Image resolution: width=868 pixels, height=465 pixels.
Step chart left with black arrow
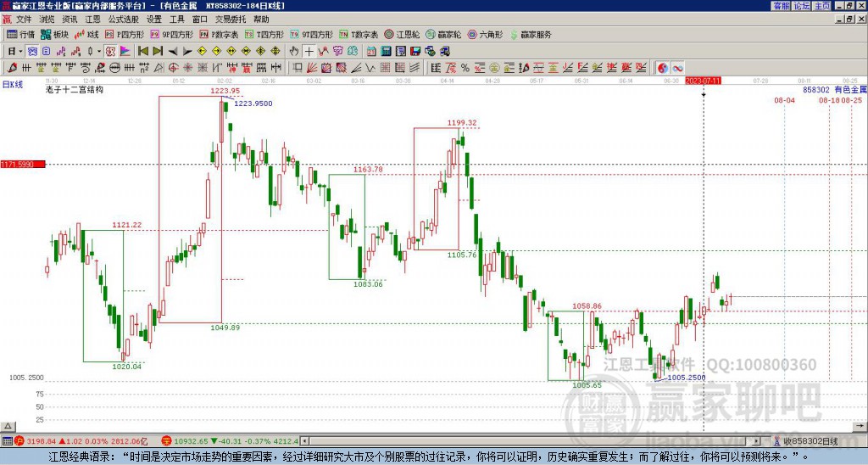click(x=173, y=52)
